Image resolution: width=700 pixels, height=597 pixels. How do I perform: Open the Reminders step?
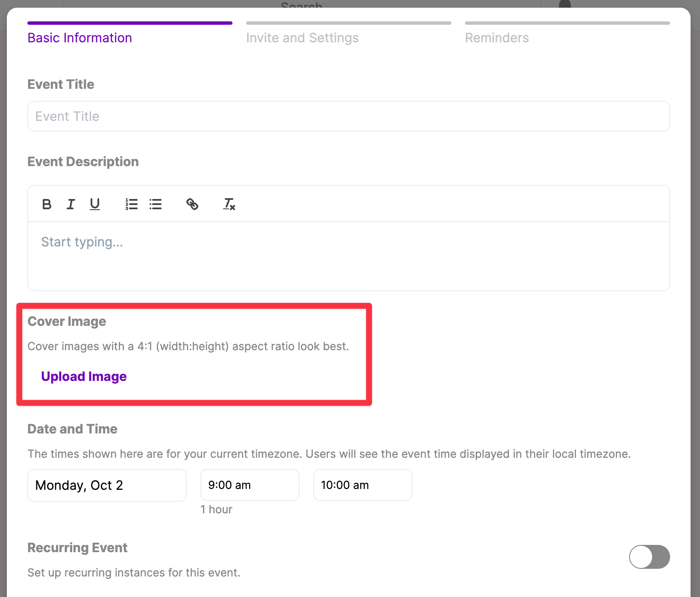568,33
